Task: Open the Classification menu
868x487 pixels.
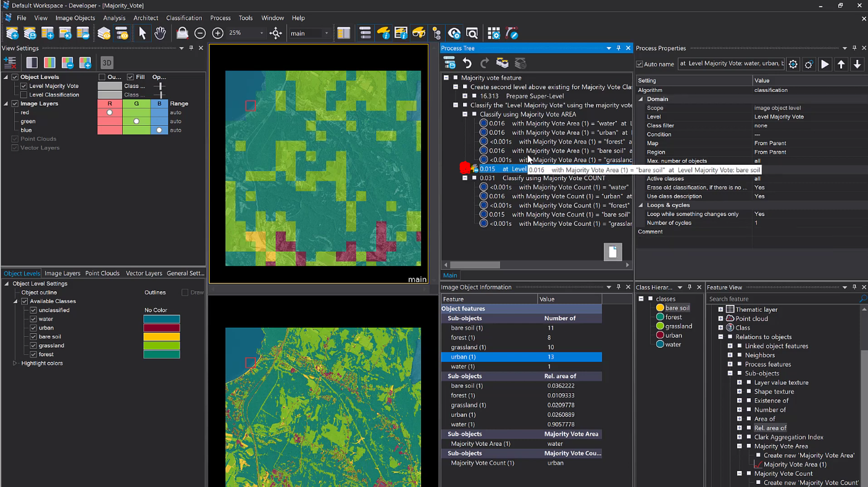Action: point(183,18)
